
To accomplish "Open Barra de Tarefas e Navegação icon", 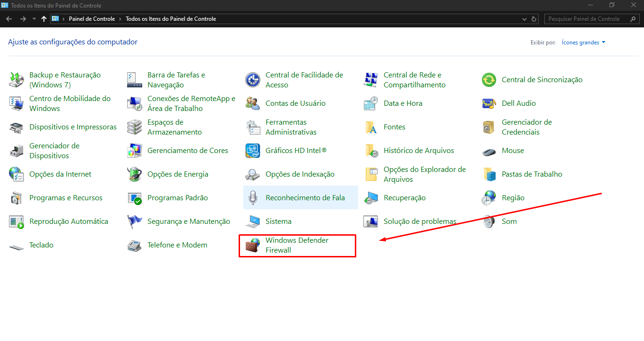I will point(135,80).
